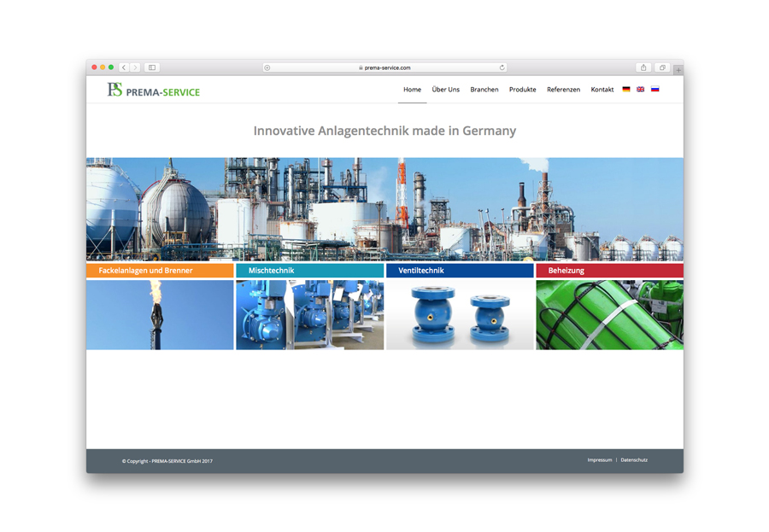Toggle the Safari sidebar icon
769x532 pixels.
152,67
